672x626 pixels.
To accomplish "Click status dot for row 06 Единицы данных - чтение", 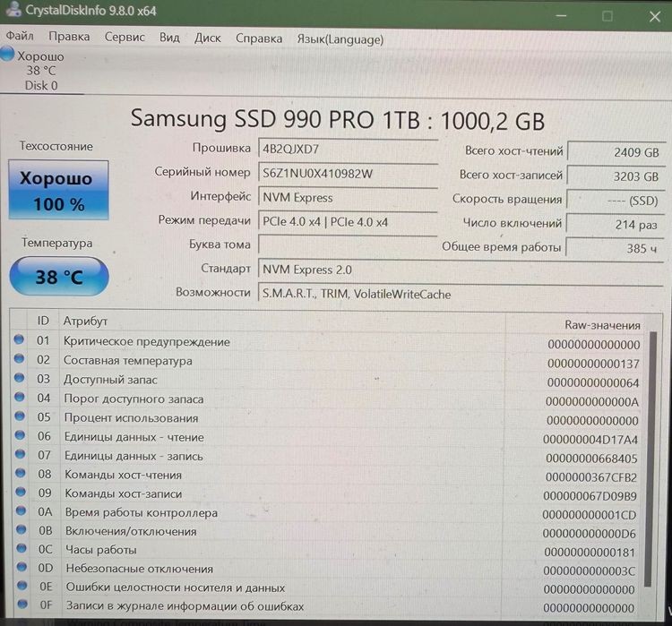I will pos(20,435).
